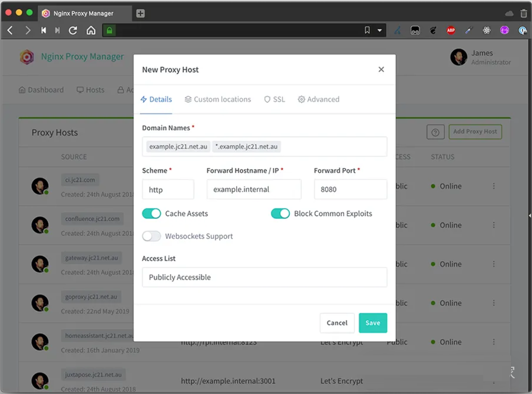Open the Access List dropdown
532x394 pixels.
pos(264,277)
